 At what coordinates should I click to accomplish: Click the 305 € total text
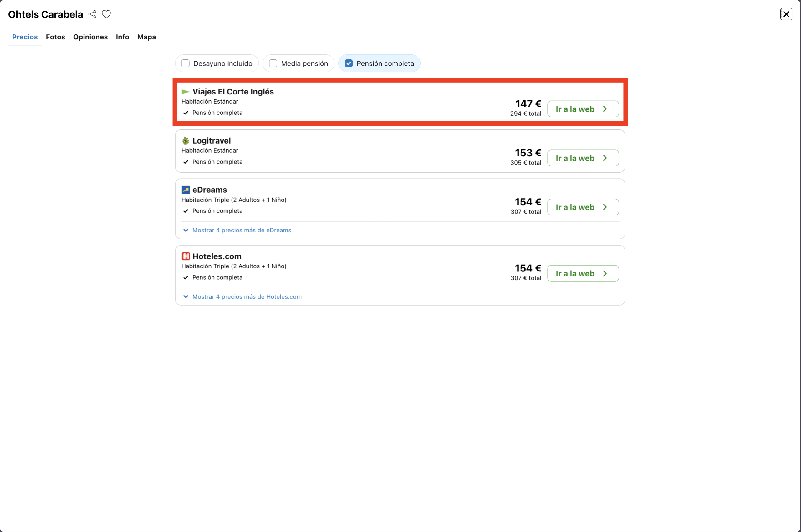tap(526, 163)
